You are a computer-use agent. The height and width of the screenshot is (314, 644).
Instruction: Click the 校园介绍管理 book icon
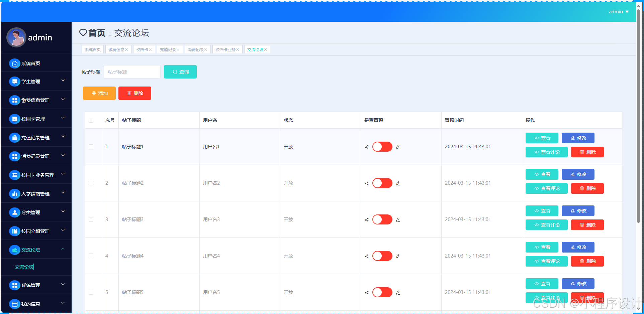click(x=15, y=231)
